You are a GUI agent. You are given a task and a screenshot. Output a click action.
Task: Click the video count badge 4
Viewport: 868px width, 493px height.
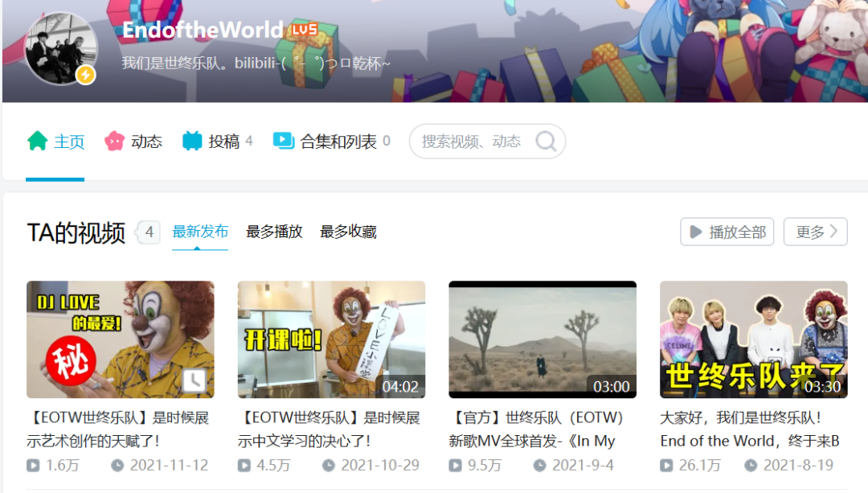pos(149,232)
